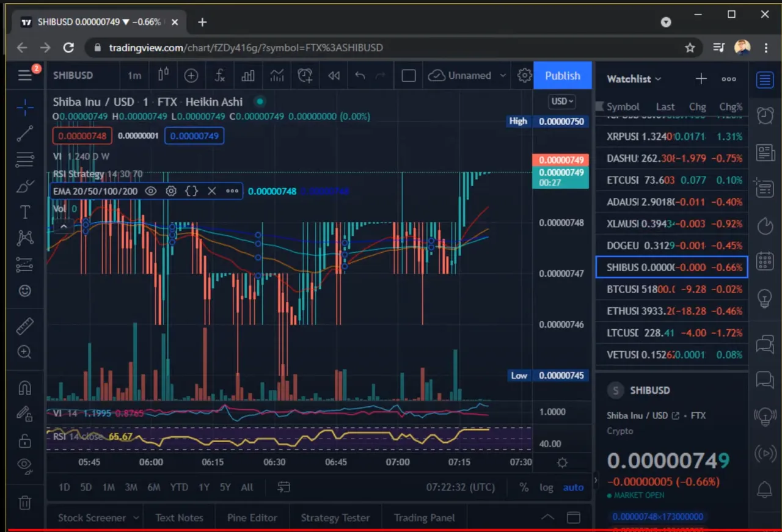Open the Text Notes tab
The width and height of the screenshot is (782, 532).
coord(179,517)
